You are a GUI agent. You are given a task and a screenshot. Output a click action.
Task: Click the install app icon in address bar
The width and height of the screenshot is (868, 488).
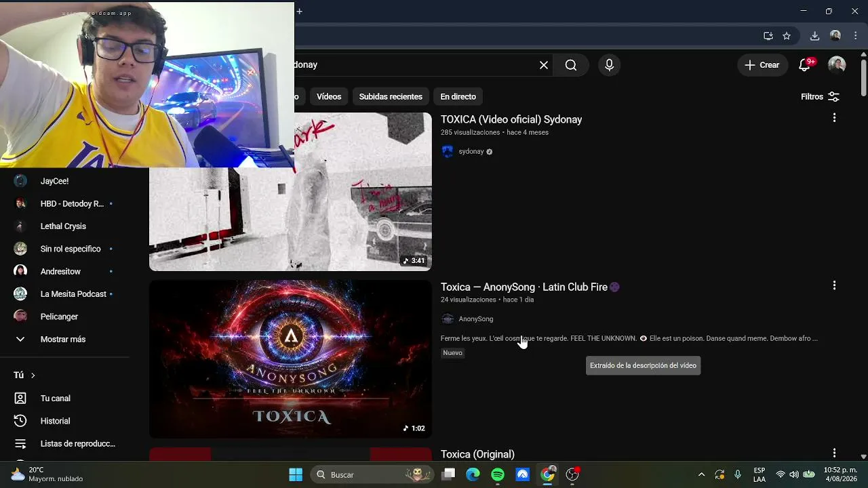pyautogui.click(x=768, y=36)
